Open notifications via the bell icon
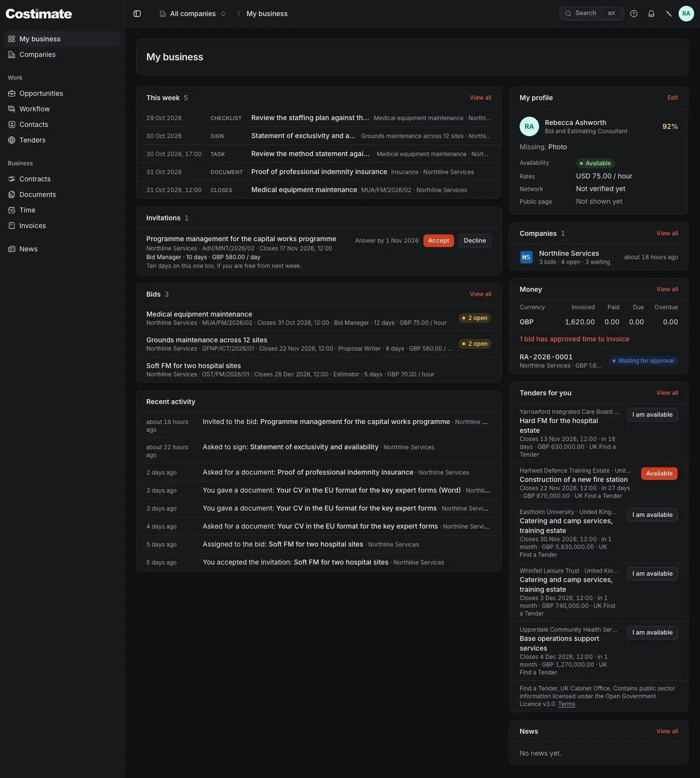Image resolution: width=700 pixels, height=778 pixels. point(651,14)
